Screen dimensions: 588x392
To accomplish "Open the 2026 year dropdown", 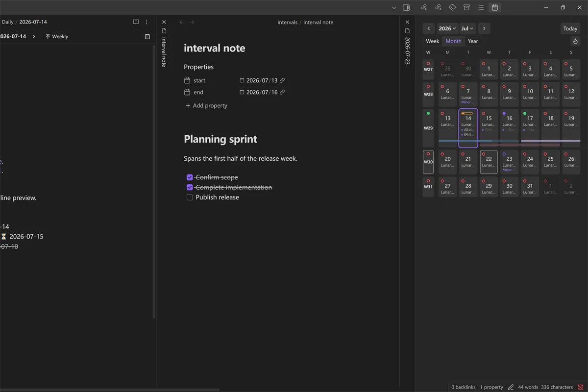I will (x=447, y=28).
